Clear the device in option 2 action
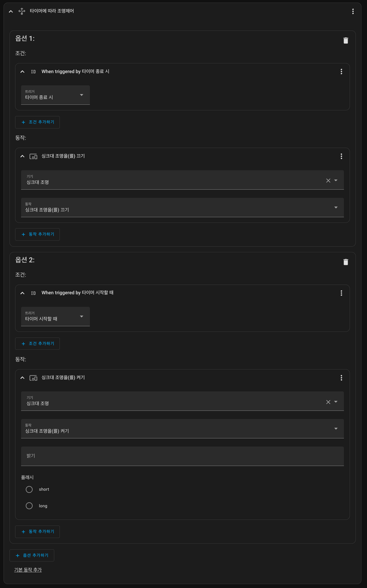The height and width of the screenshot is (588, 367). pos(328,402)
